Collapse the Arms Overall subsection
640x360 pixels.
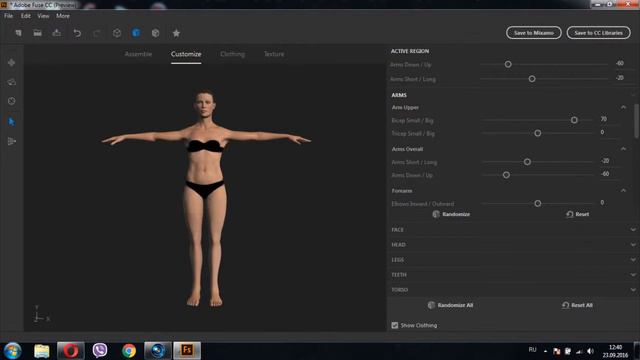pos(623,149)
